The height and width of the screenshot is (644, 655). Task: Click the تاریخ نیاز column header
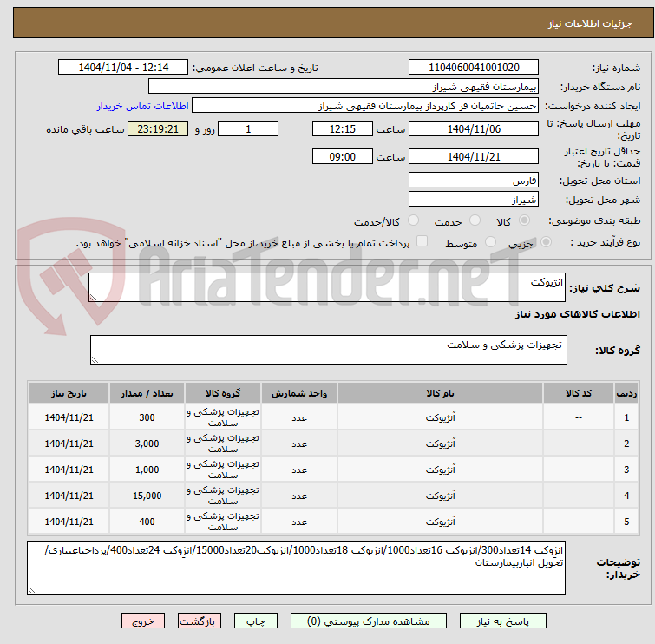pos(69,393)
